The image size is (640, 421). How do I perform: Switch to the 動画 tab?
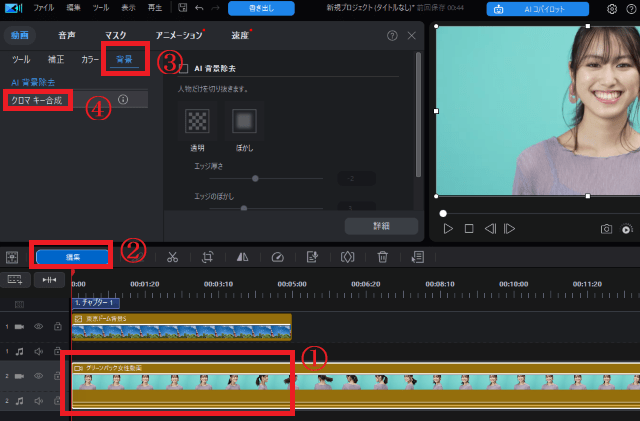pos(20,36)
